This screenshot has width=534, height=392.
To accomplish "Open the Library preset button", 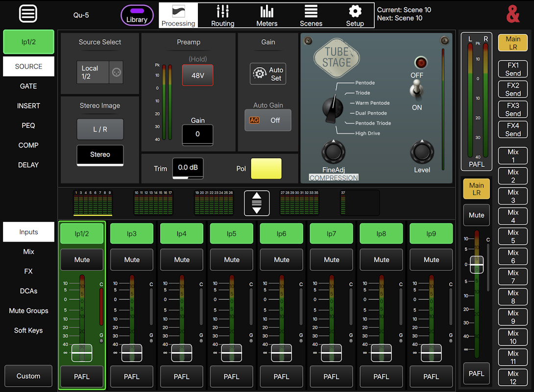I will pos(137,15).
